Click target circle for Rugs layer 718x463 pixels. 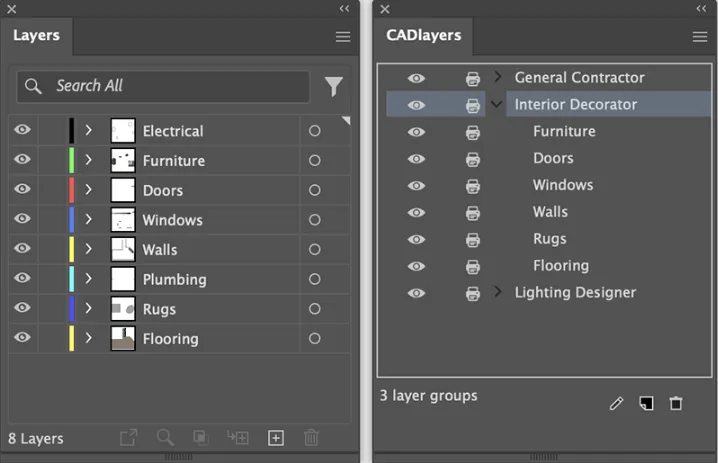(314, 309)
